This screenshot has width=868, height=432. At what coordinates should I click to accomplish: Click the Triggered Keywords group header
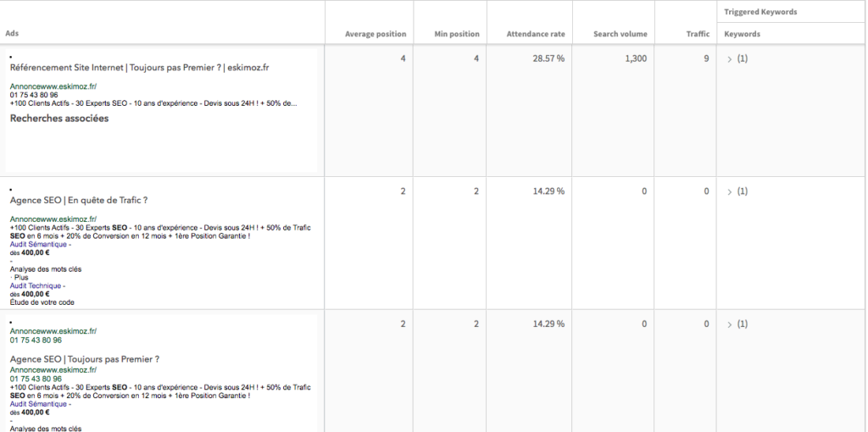point(760,12)
